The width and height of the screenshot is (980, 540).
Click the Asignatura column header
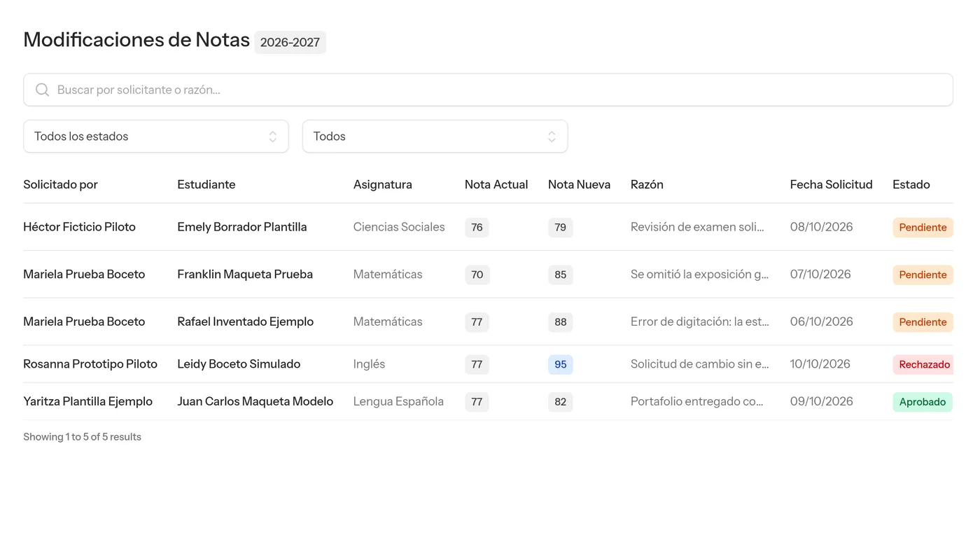tap(383, 185)
